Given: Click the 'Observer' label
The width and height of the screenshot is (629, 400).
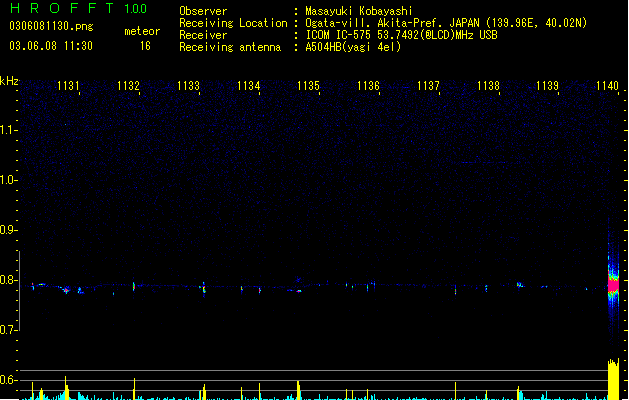Looking at the screenshot, I should coord(203,11).
